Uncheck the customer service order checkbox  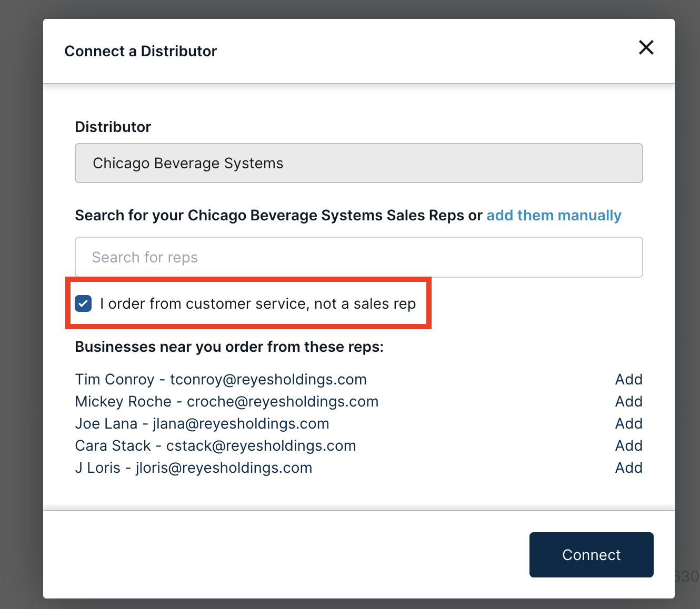click(83, 303)
